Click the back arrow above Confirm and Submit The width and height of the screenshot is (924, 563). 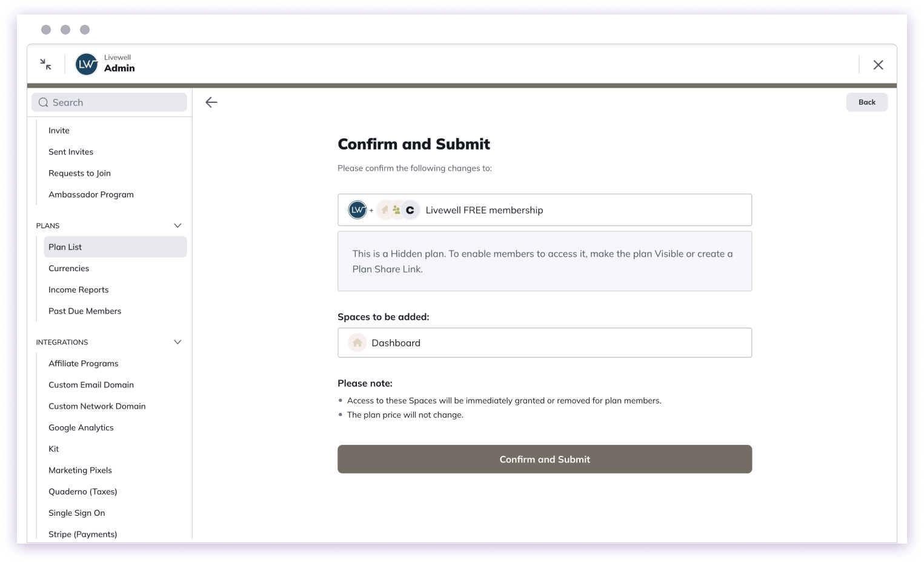pyautogui.click(x=211, y=102)
